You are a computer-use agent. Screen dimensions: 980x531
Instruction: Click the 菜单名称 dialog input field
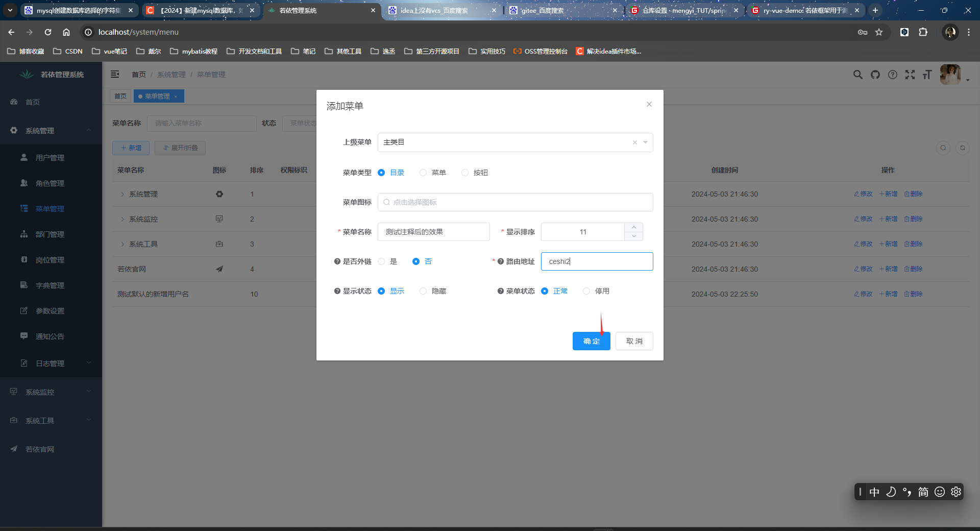pos(434,232)
